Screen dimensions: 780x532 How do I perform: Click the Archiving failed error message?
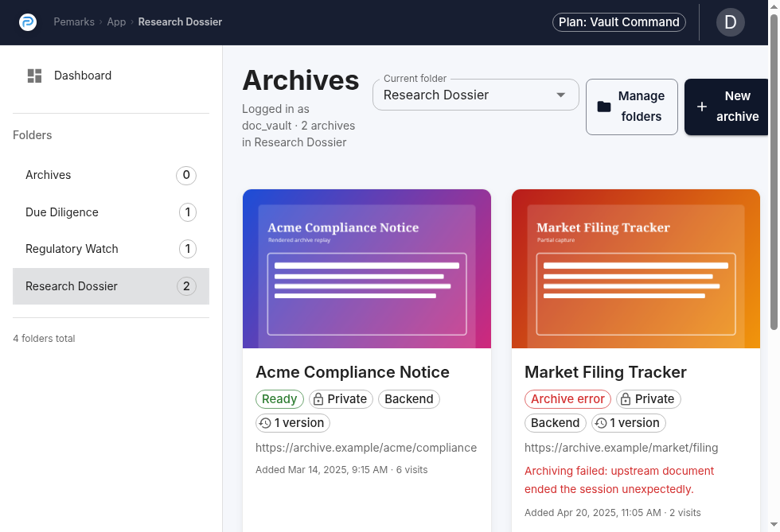(x=619, y=480)
